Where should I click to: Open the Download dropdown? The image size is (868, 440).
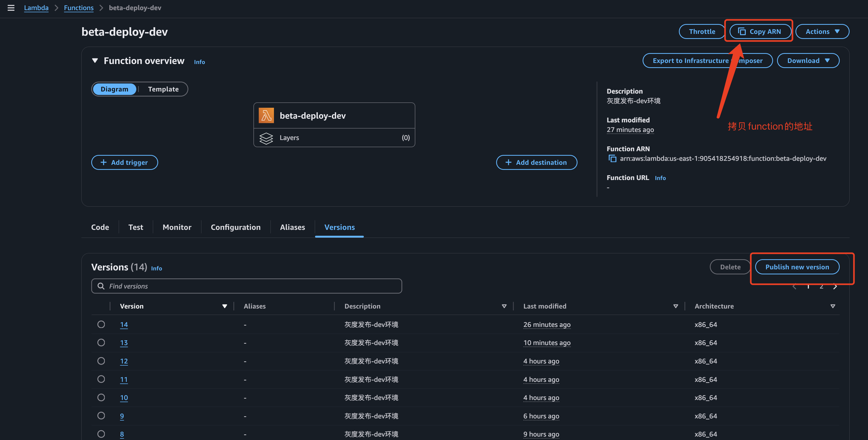coord(808,61)
